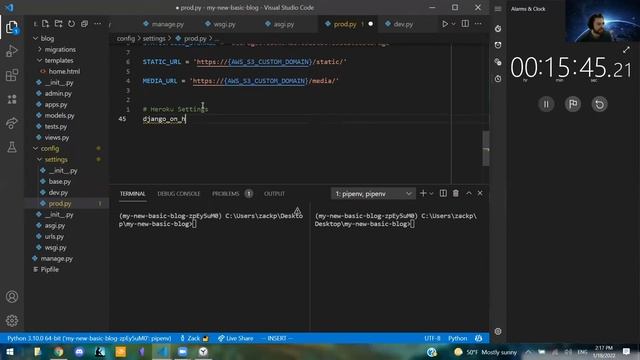Open home.html in the file tree
This screenshot has width=640, height=360.
click(x=64, y=71)
